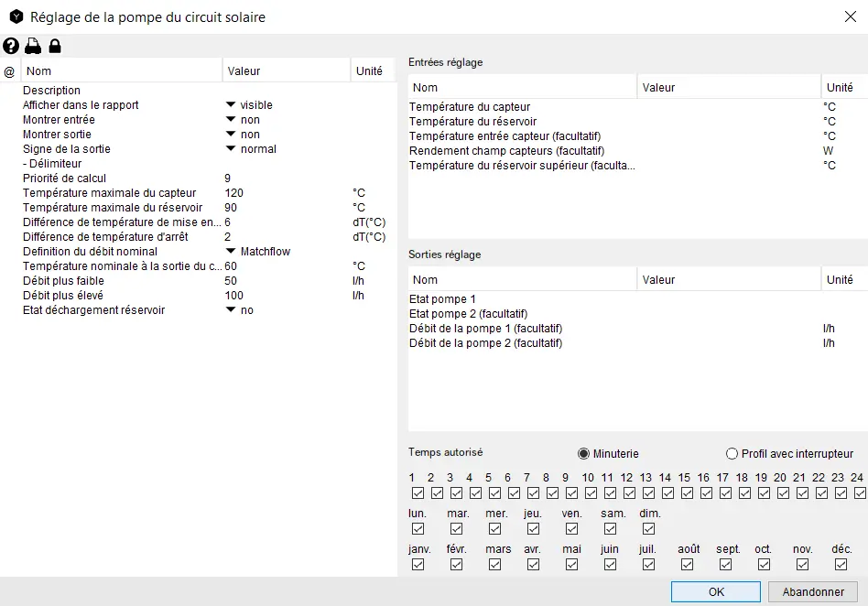868x606 pixels.
Task: Click the help question mark icon
Action: 11,46
